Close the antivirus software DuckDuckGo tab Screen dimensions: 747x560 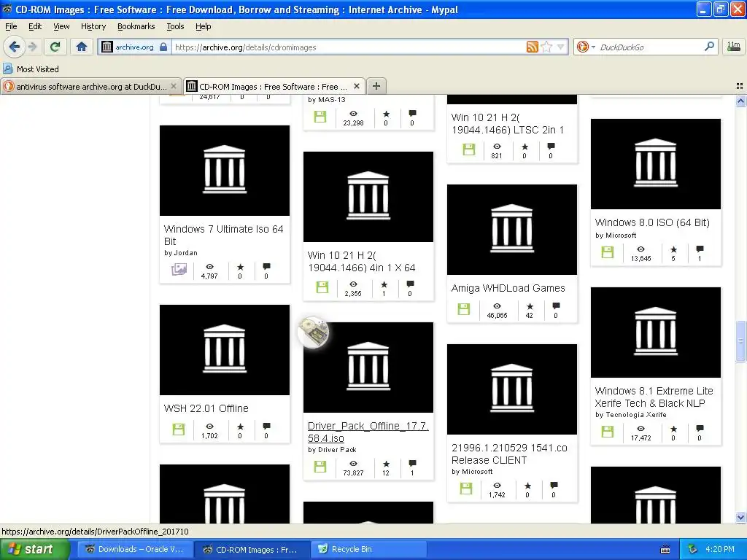[174, 86]
